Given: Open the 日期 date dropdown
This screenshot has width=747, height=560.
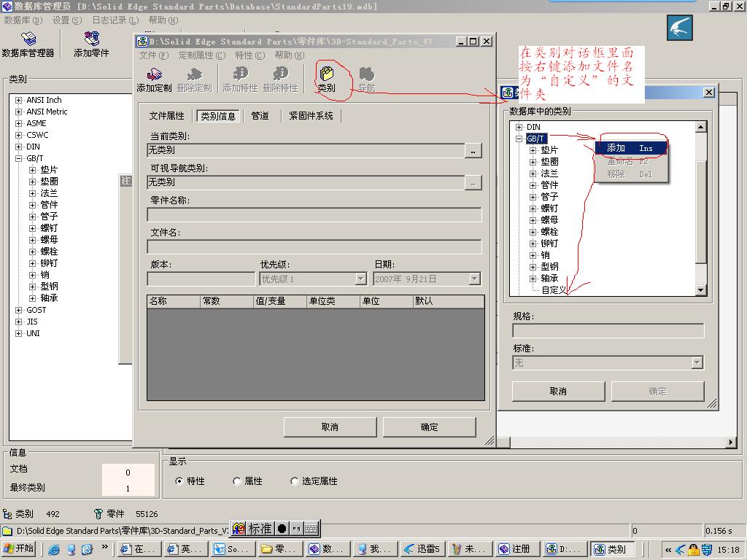Looking at the screenshot, I should (x=474, y=279).
